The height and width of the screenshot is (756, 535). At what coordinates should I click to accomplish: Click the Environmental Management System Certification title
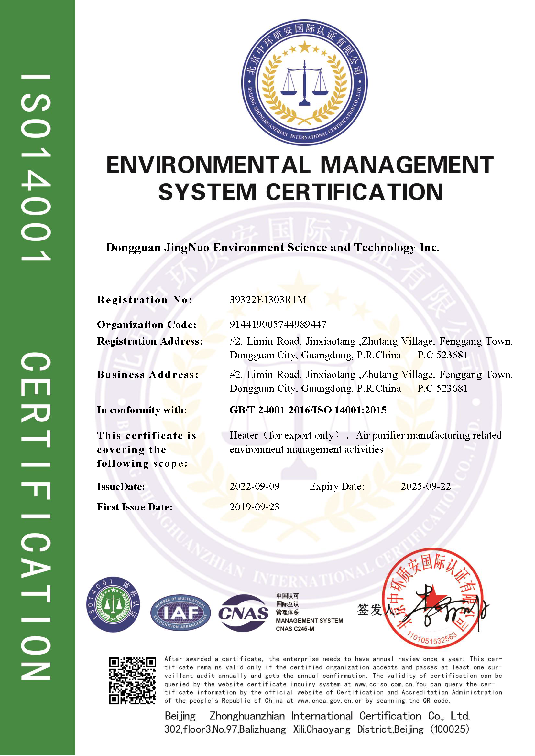coord(300,178)
